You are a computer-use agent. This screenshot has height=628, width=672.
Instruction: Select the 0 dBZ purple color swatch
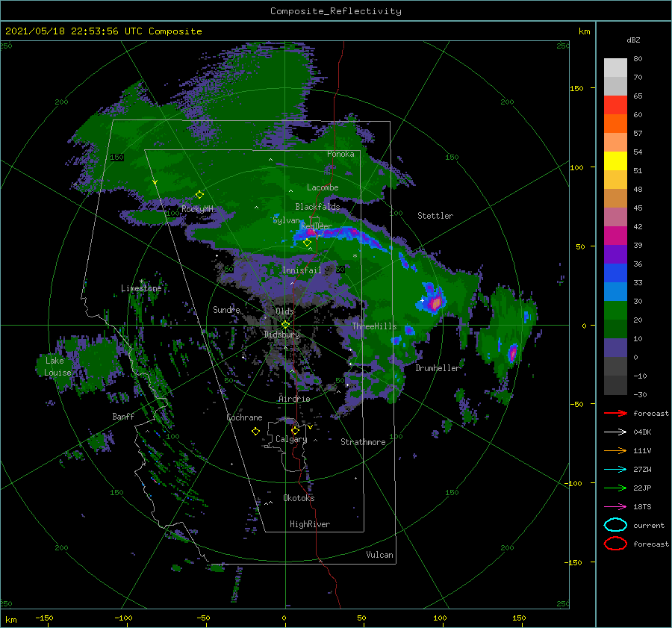[x=615, y=348]
